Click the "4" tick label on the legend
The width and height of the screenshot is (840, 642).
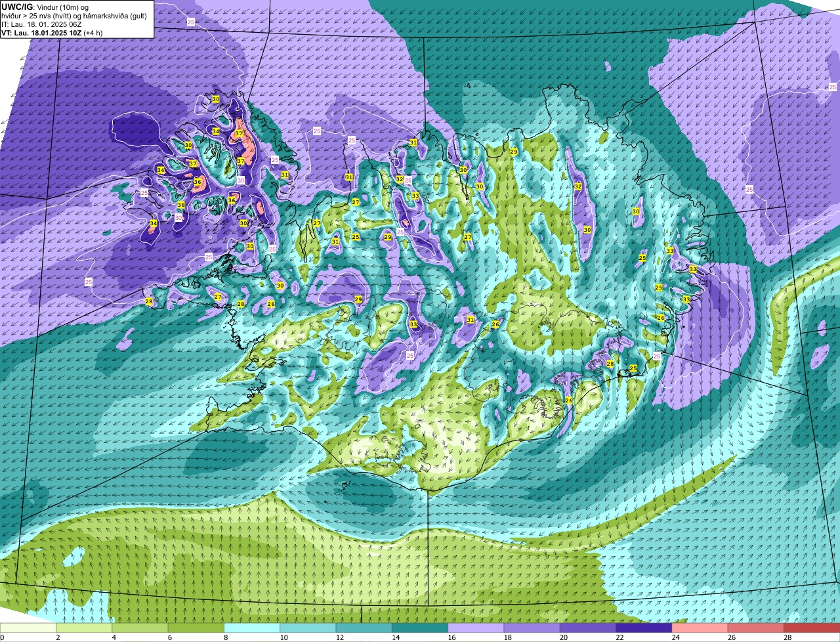tap(114, 637)
